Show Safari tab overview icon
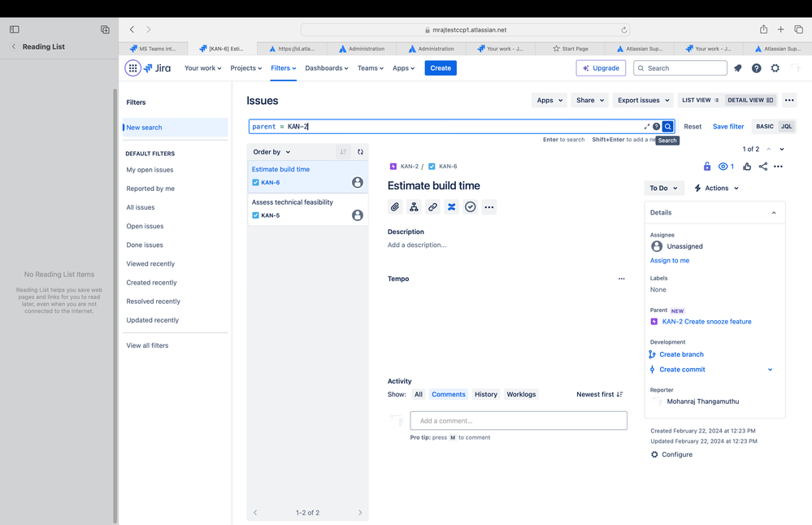812x525 pixels. click(798, 29)
